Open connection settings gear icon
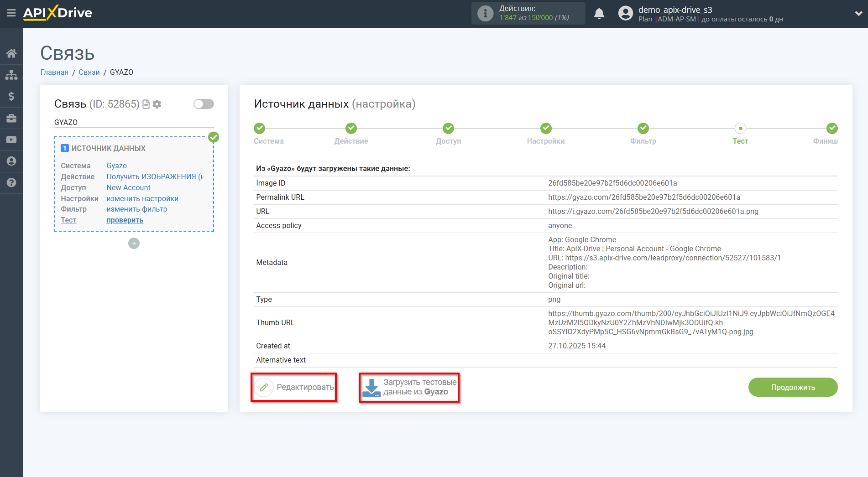 pyautogui.click(x=157, y=104)
